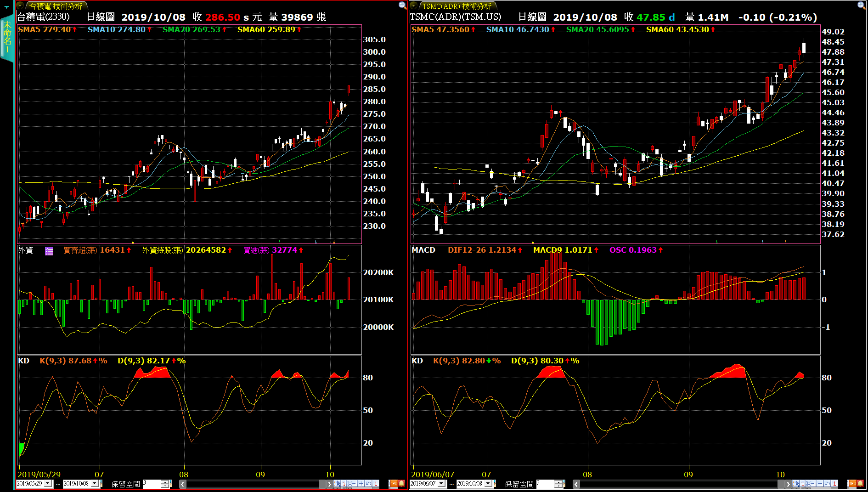This screenshot has width=868, height=492.
Task: Click left chart scrollbar left arrow
Action: 183,484
